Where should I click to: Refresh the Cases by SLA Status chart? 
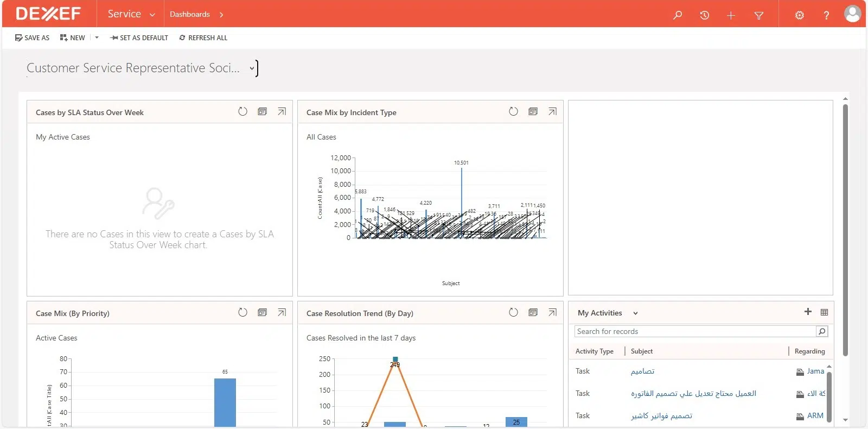click(242, 112)
